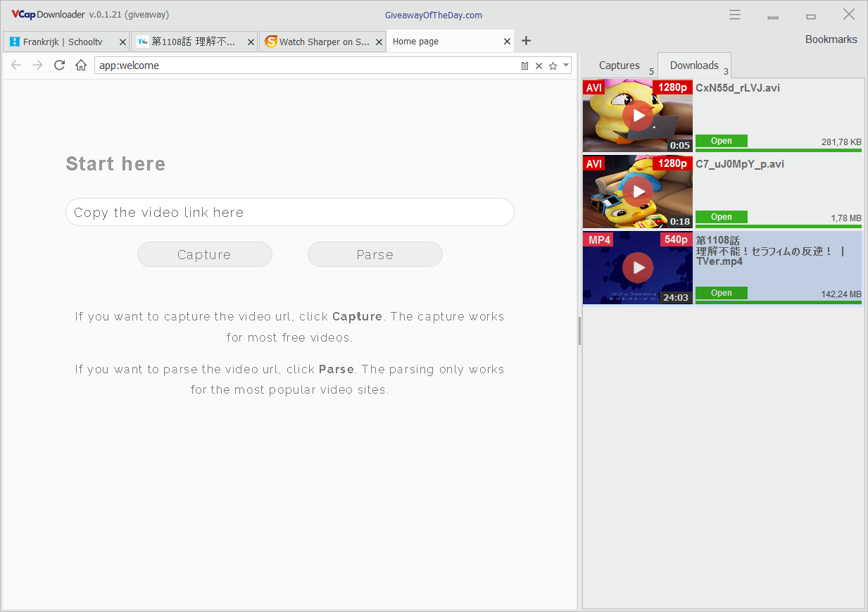Click the MP4 format badge
Viewport: 868px width, 612px height.
click(599, 239)
